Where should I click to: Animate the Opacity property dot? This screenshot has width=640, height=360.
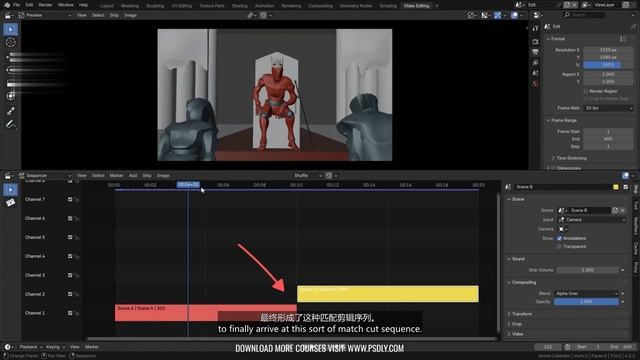[x=622, y=302]
